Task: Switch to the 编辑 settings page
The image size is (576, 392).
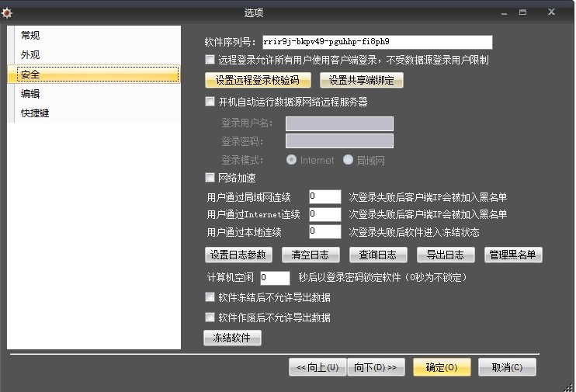Action: click(x=94, y=94)
